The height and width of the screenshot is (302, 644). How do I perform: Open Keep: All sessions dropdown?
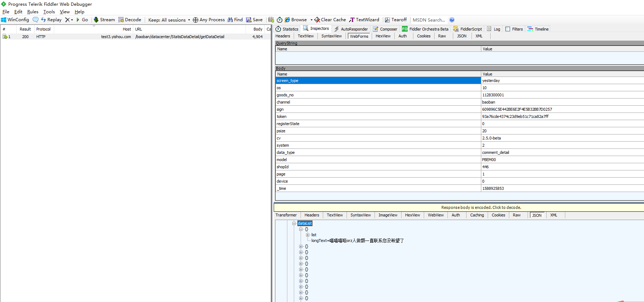pyautogui.click(x=169, y=20)
